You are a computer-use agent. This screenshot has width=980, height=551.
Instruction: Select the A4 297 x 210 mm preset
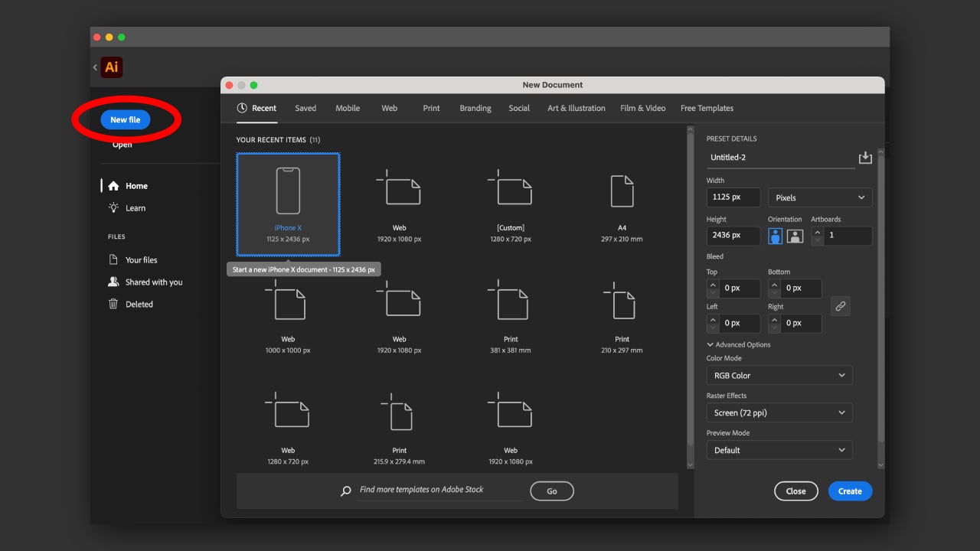tap(622, 204)
